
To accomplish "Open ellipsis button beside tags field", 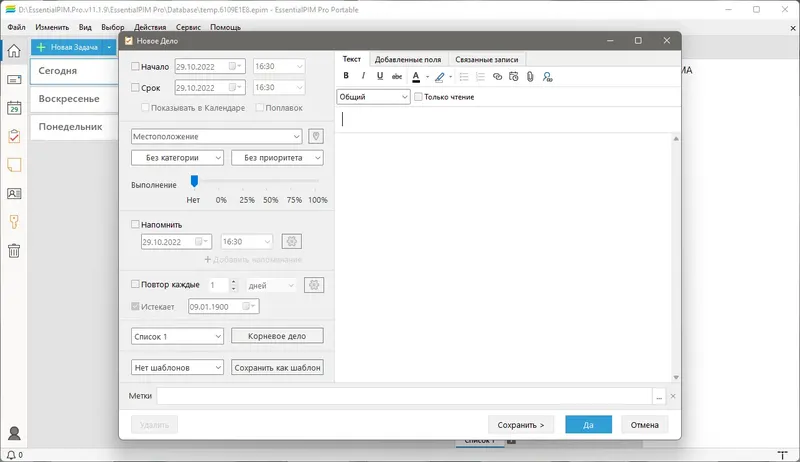I will pyautogui.click(x=659, y=396).
